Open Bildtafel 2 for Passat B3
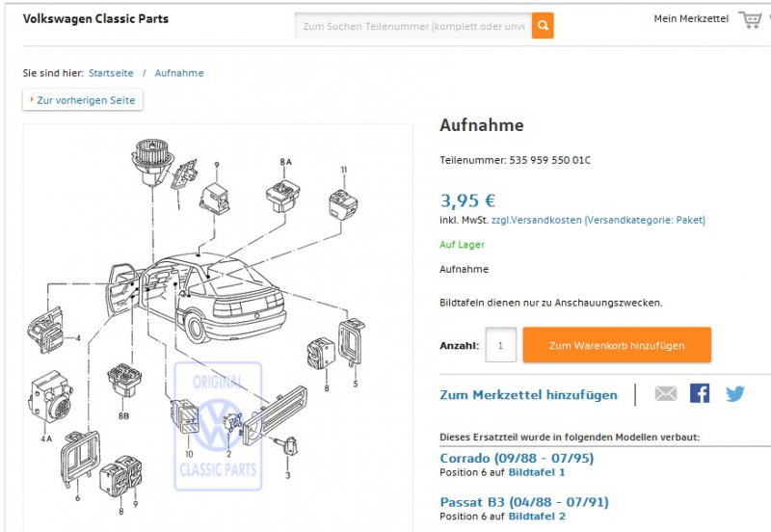This screenshot has width=771, height=532. 537,517
